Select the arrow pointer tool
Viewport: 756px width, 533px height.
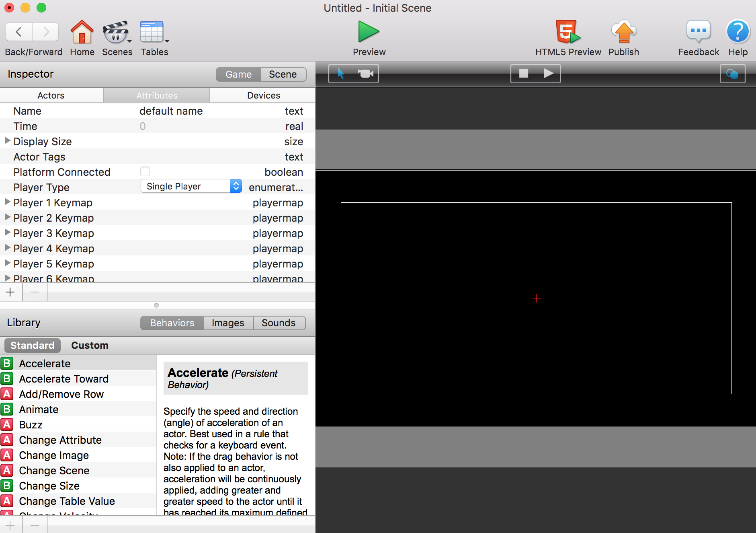[x=341, y=74]
